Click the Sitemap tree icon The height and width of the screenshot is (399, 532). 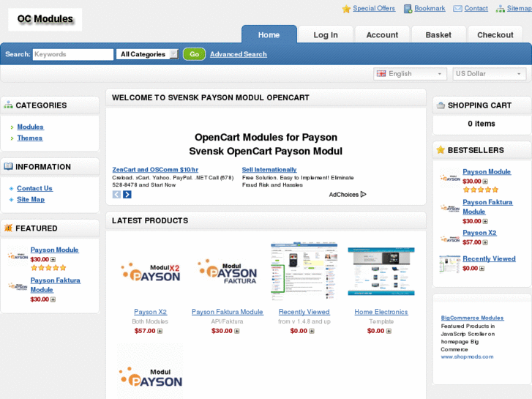click(x=500, y=9)
